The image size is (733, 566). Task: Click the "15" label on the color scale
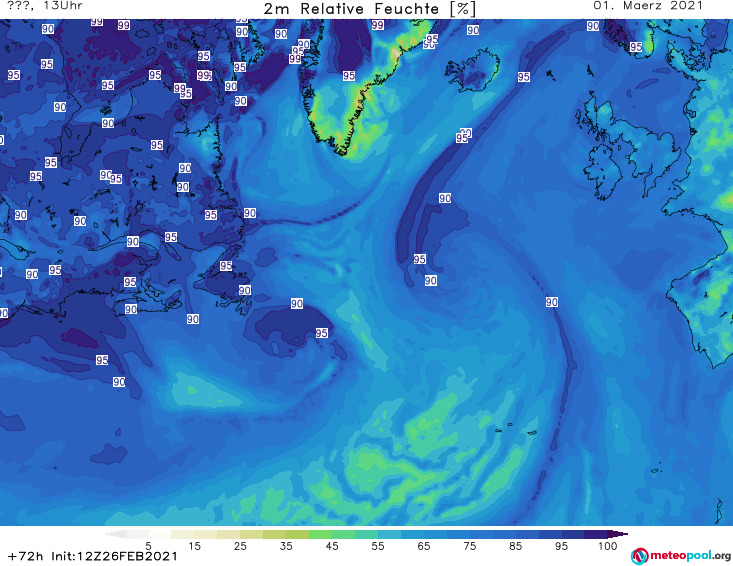point(194,546)
